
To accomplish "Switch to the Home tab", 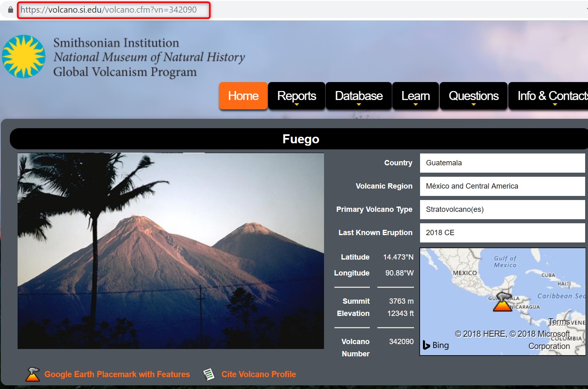I will click(x=243, y=96).
